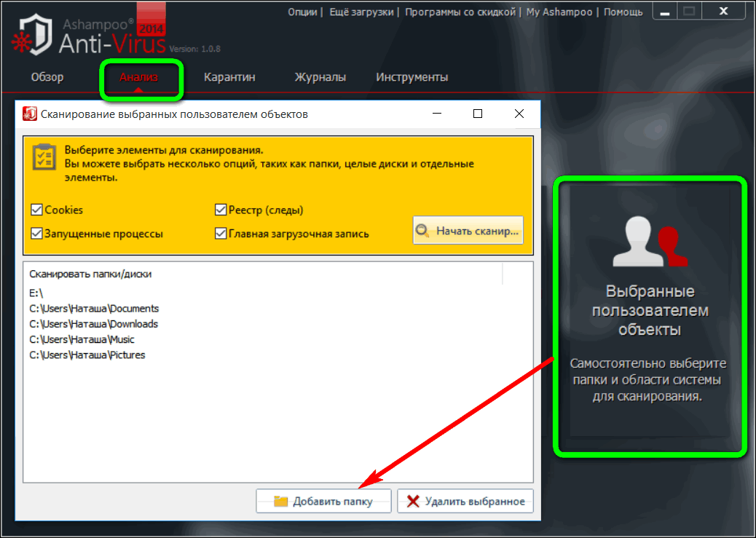
Task: Click the Добавить папку button
Action: click(x=323, y=502)
